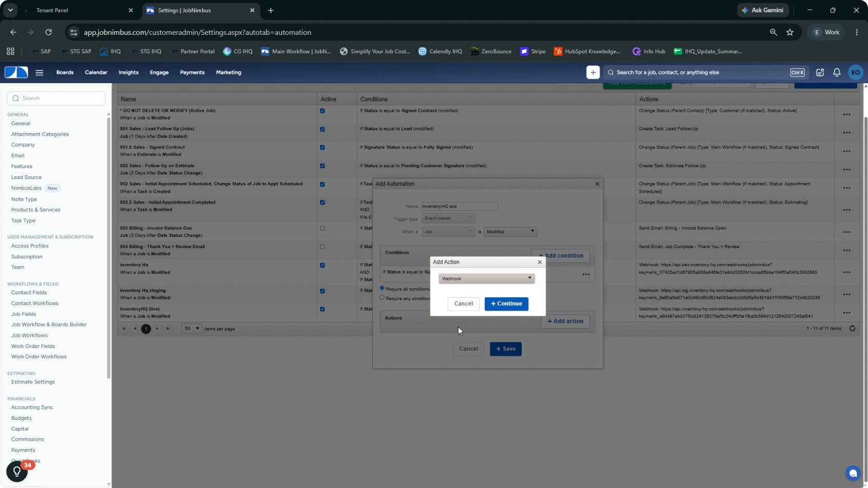Click Ask Gemini button
Viewport: 868px width, 488px height.
pos(763,10)
